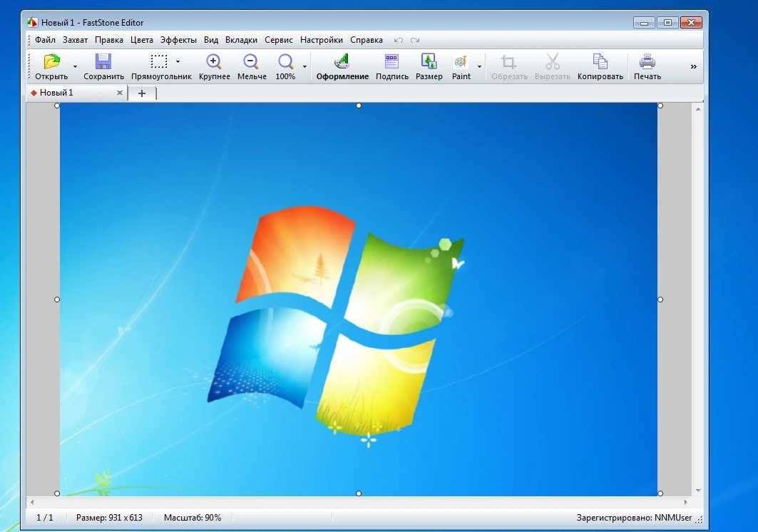Click Зарегистрировано: NNMUser status text
The image size is (758, 532).
pyautogui.click(x=634, y=518)
